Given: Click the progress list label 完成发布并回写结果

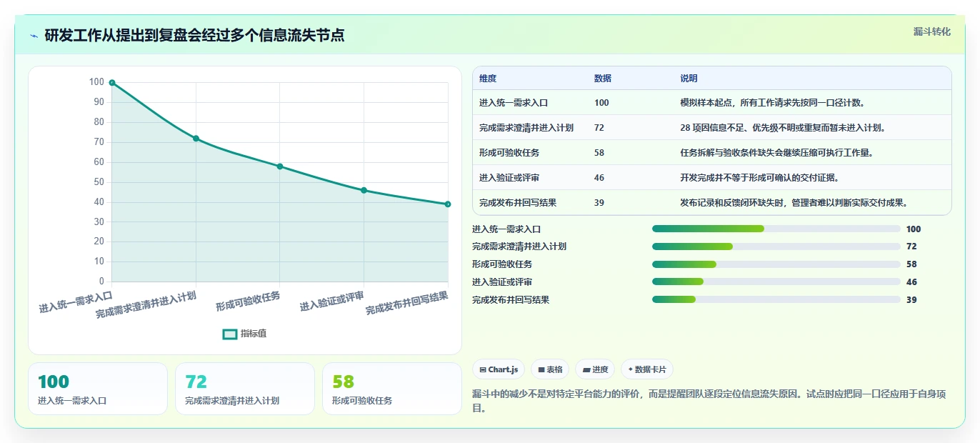Looking at the screenshot, I should click(511, 300).
